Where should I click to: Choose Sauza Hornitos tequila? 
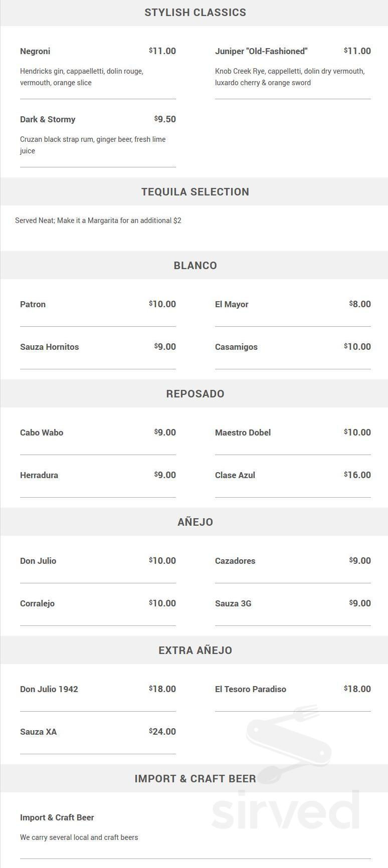tap(49, 347)
